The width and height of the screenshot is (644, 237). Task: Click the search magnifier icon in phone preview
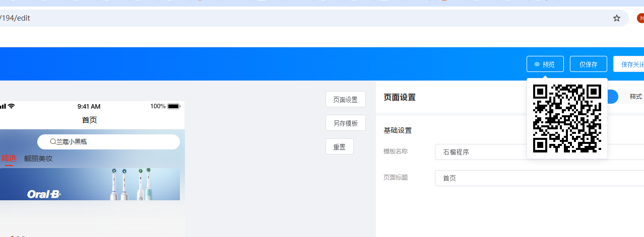point(53,142)
